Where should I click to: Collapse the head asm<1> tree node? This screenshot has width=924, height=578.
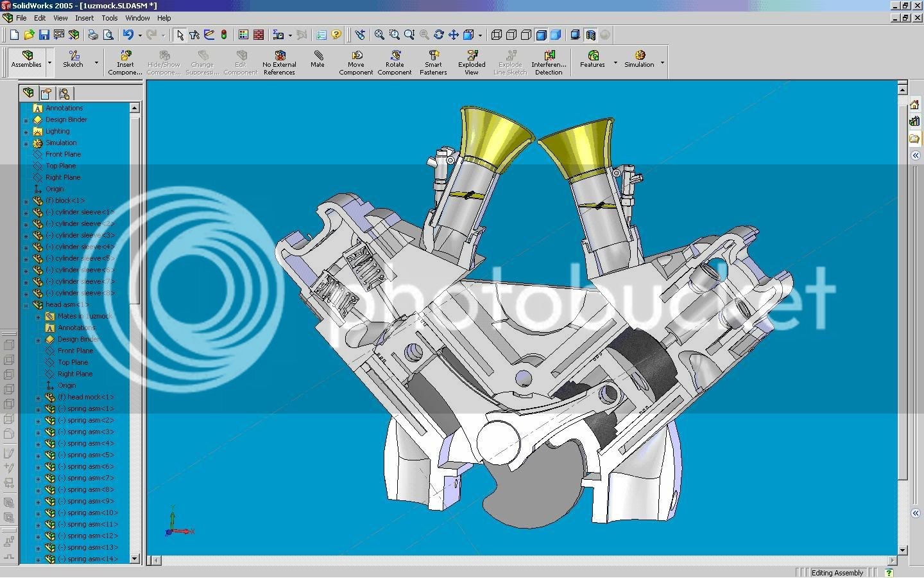click(x=26, y=305)
